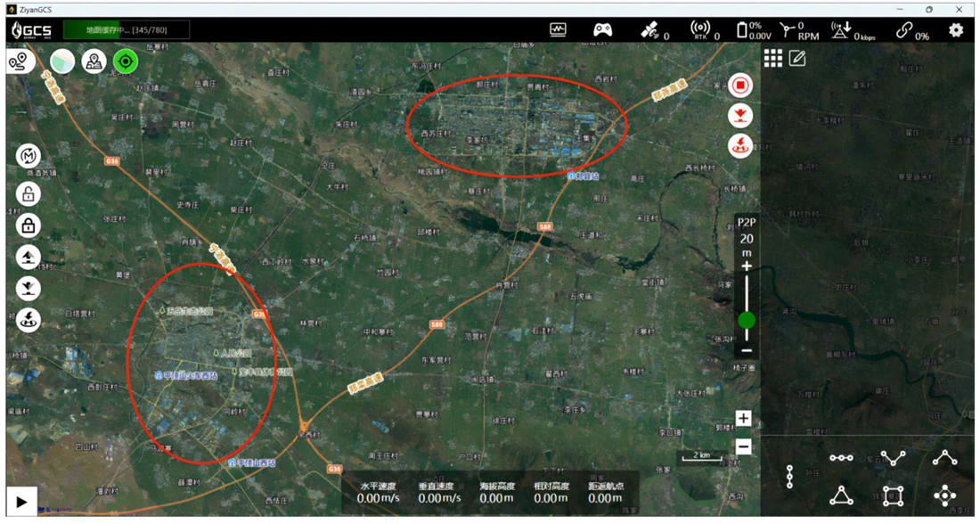Click the 人民公园 map label
The image size is (980, 524).
point(232,353)
